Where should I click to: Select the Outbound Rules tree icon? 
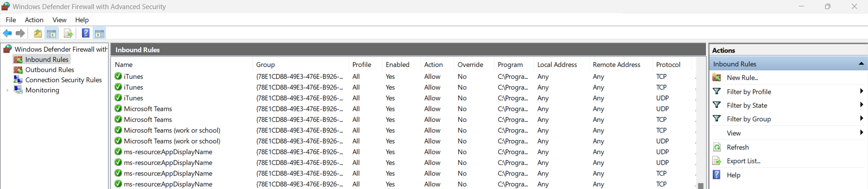18,70
